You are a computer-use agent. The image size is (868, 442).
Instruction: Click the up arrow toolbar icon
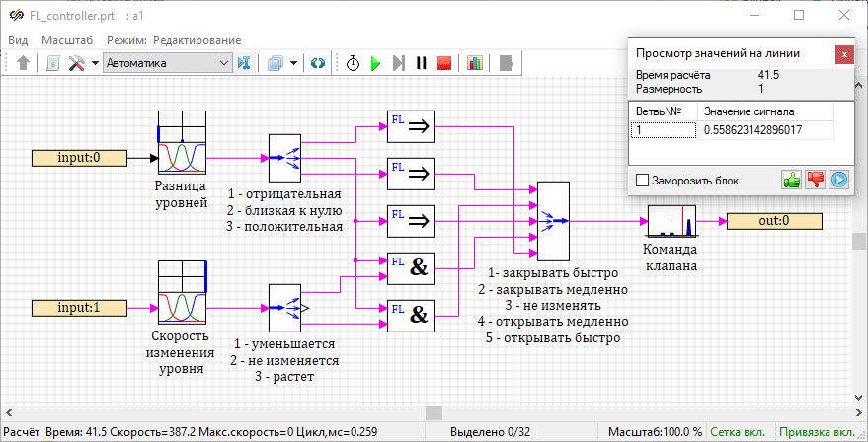pyautogui.click(x=24, y=63)
